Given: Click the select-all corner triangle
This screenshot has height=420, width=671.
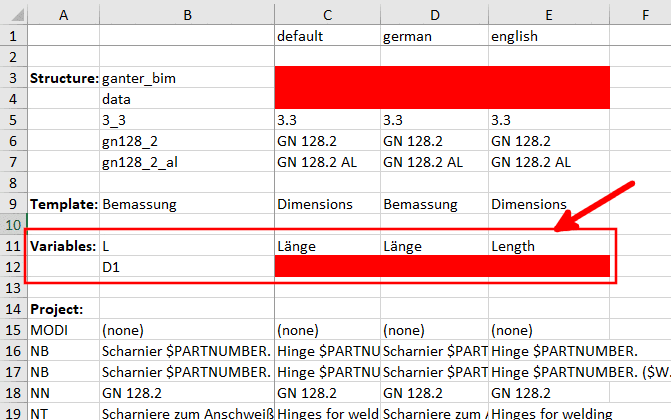Looking at the screenshot, I should pyautogui.click(x=18, y=16).
